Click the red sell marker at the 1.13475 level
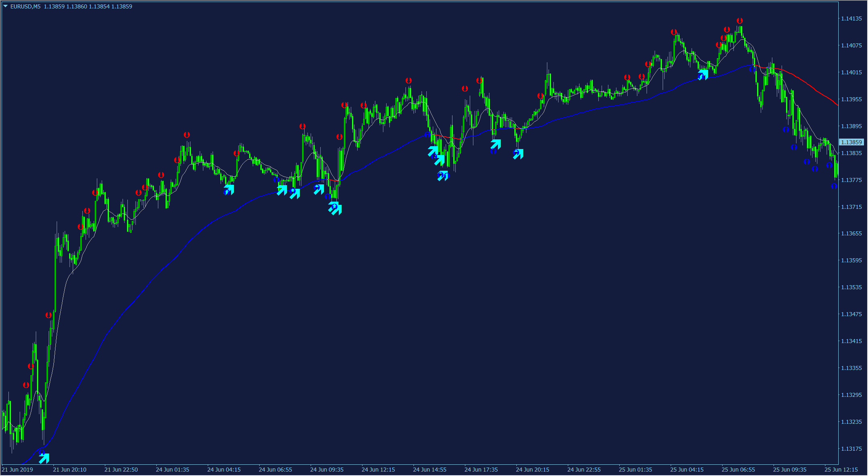The height and width of the screenshot is (476, 868). [x=49, y=315]
